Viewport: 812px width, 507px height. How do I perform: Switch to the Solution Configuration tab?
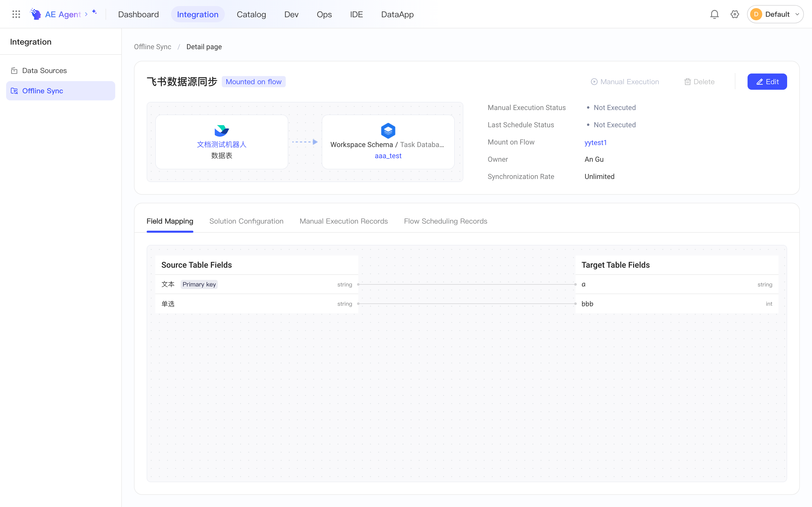(x=246, y=221)
